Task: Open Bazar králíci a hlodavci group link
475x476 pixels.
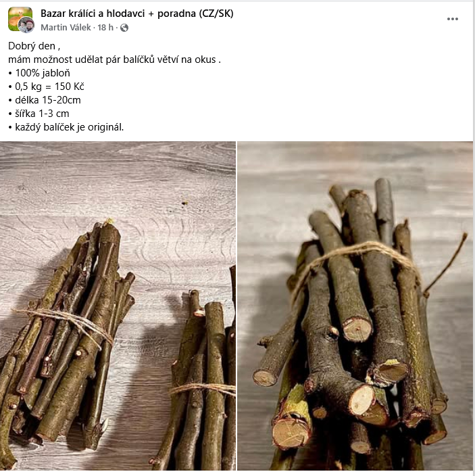Action: [x=136, y=14]
